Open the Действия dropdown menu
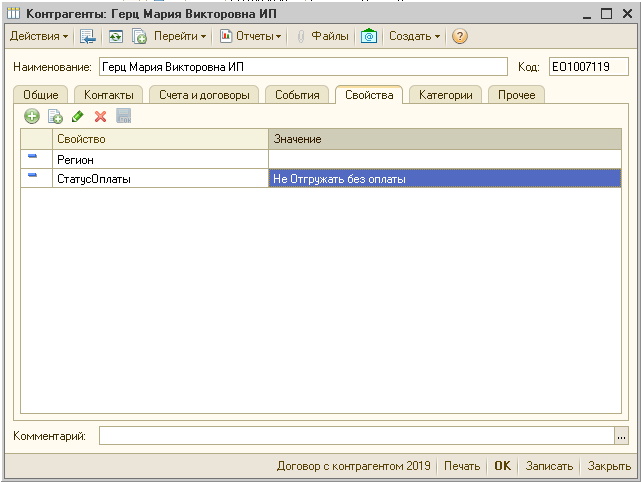Image resolution: width=641 pixels, height=482 pixels. point(39,36)
